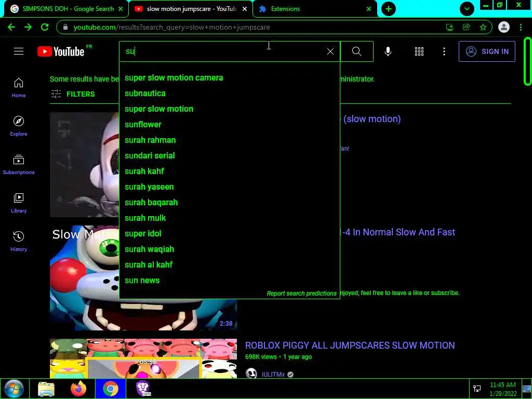Select suggestion 'super idol'
The width and height of the screenshot is (532, 399).
[x=229, y=234]
